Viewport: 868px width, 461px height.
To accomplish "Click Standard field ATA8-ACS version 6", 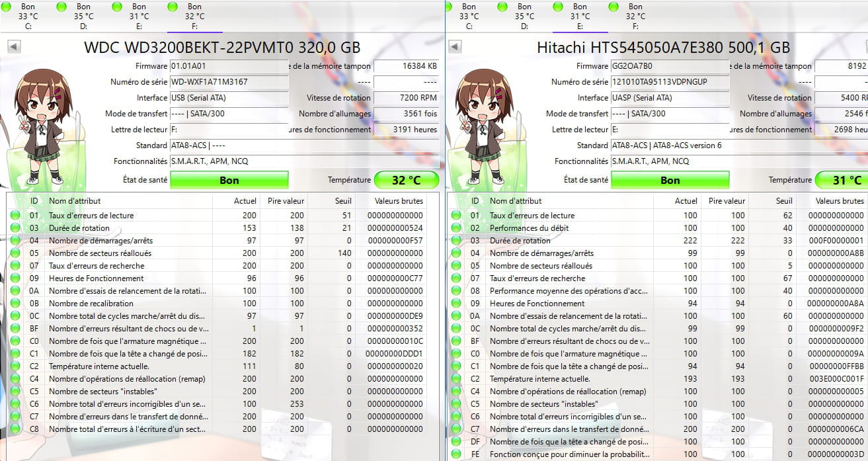I will tap(739, 146).
